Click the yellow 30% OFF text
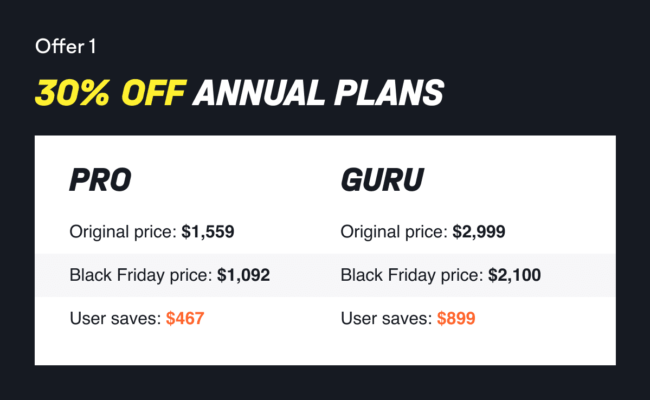The image size is (650, 400). pyautogui.click(x=110, y=91)
